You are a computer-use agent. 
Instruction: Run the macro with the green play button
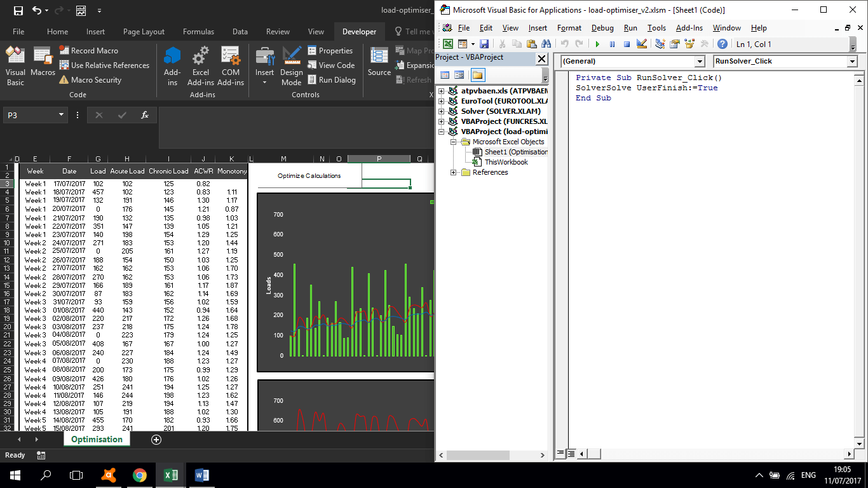click(x=597, y=44)
